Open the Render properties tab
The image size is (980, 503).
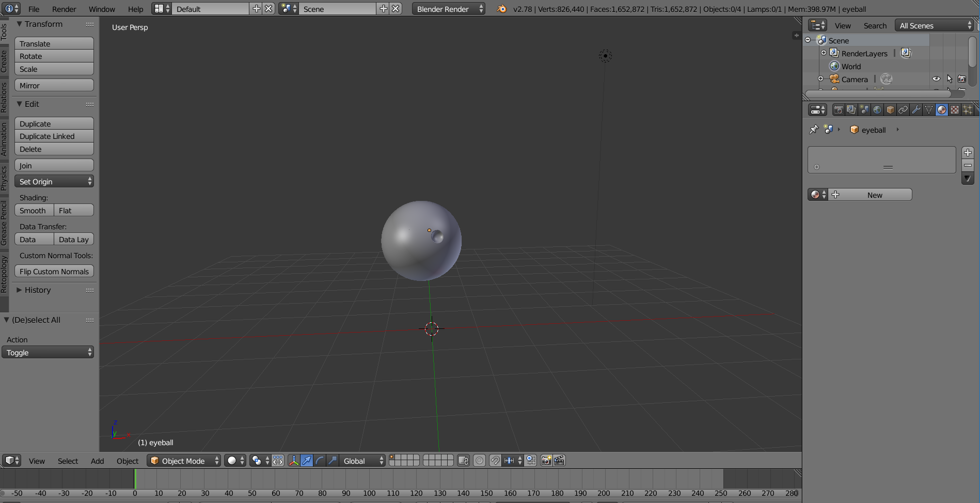838,109
